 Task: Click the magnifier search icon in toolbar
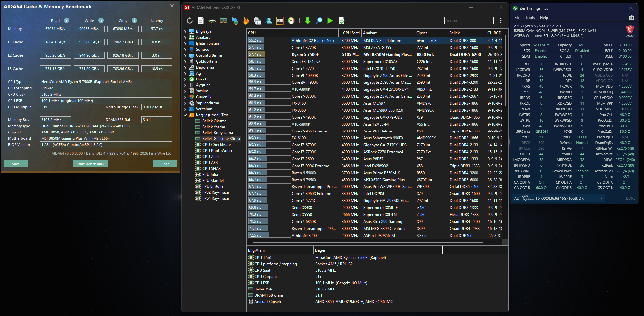[x=319, y=21]
